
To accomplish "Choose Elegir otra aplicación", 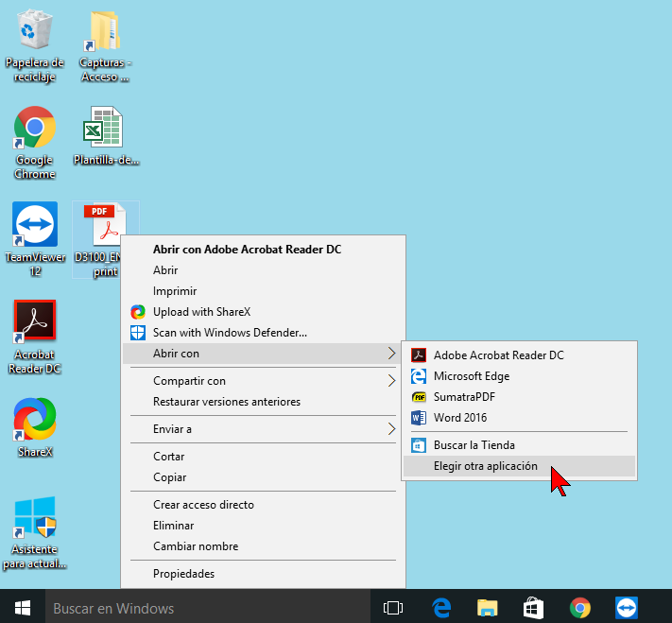I will pos(520,466).
